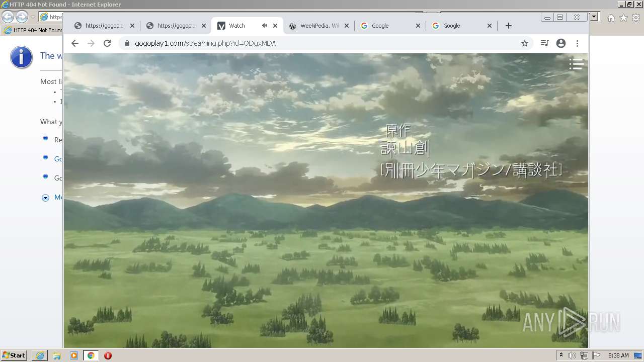Select Chrome in the taskbar

tap(91, 355)
